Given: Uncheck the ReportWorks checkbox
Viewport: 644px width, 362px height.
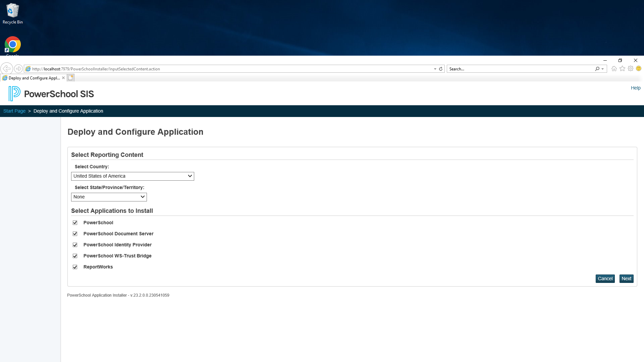Looking at the screenshot, I should point(75,267).
